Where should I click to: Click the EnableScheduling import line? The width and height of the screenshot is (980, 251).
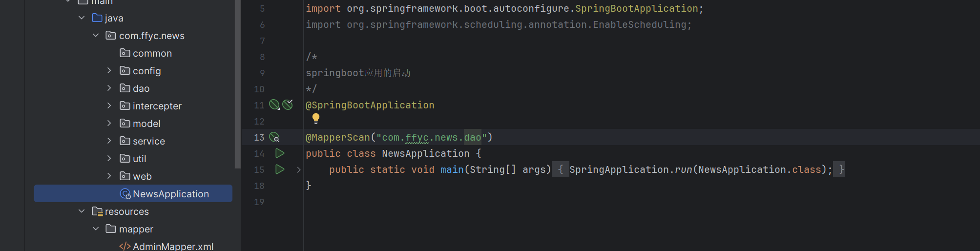pos(499,24)
